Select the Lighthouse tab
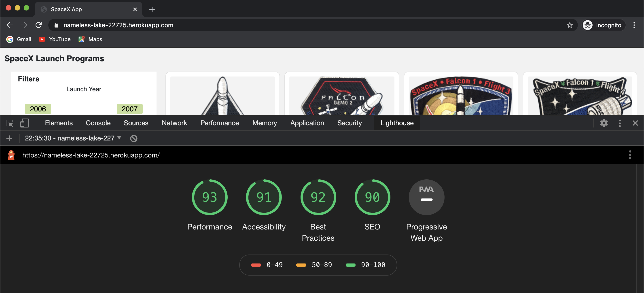Viewport: 644px width, 293px height. point(397,123)
